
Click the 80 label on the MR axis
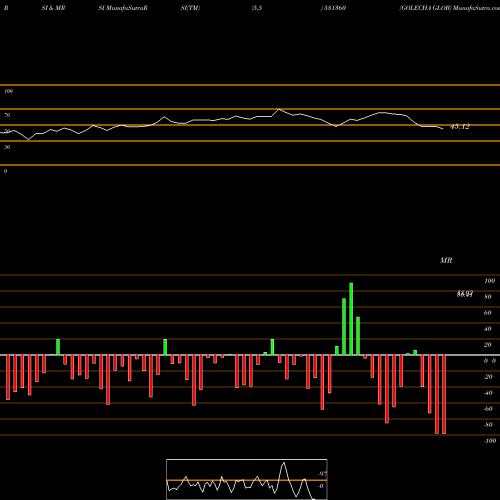[488, 297]
